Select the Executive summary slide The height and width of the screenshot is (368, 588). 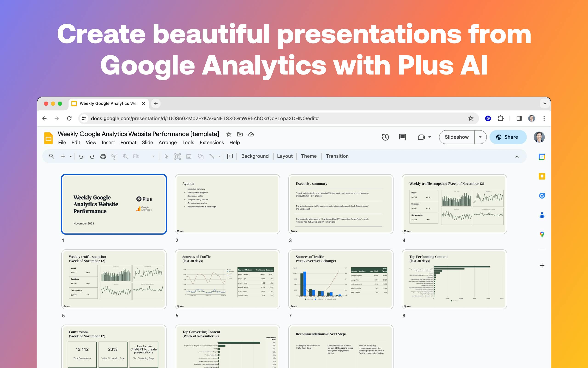(x=341, y=204)
